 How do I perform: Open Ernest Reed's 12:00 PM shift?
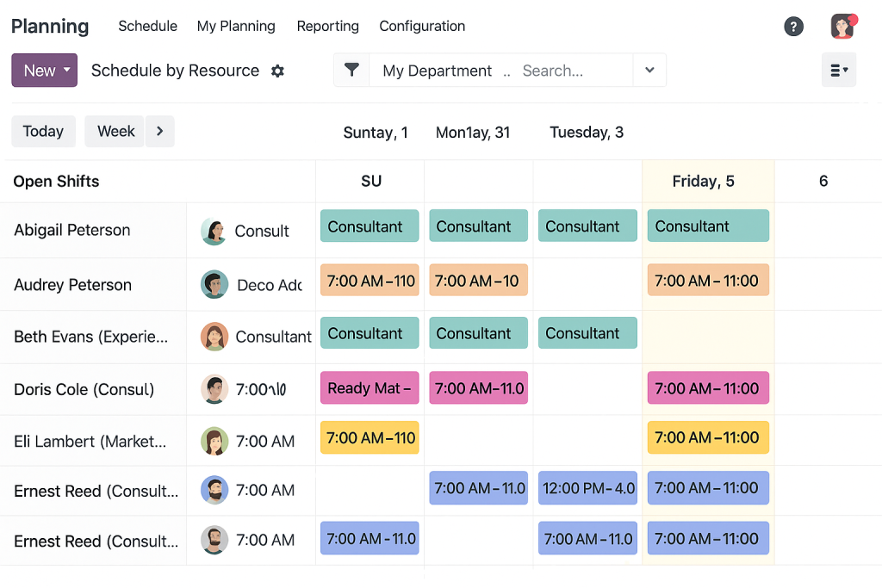coord(587,488)
